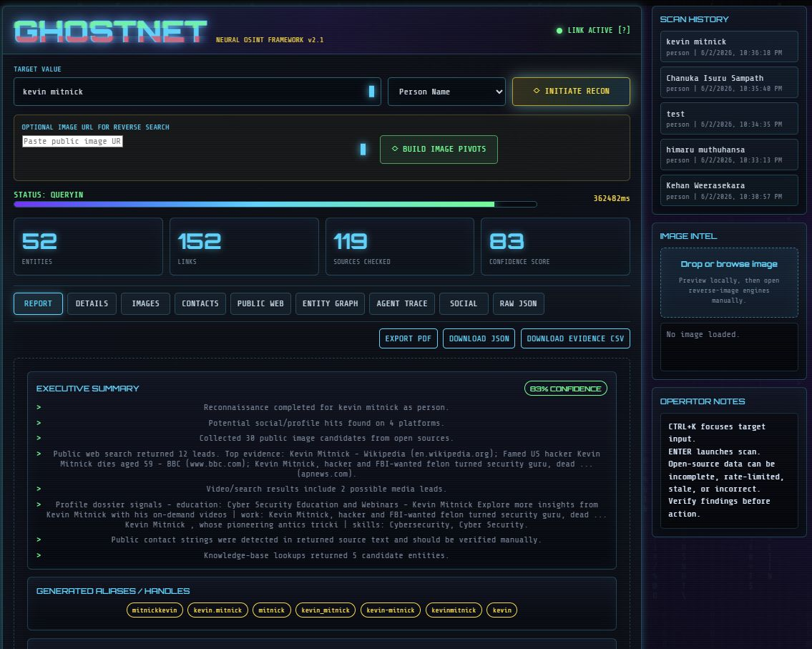Open the Agent Trace tab
The image size is (812, 649).
(402, 303)
